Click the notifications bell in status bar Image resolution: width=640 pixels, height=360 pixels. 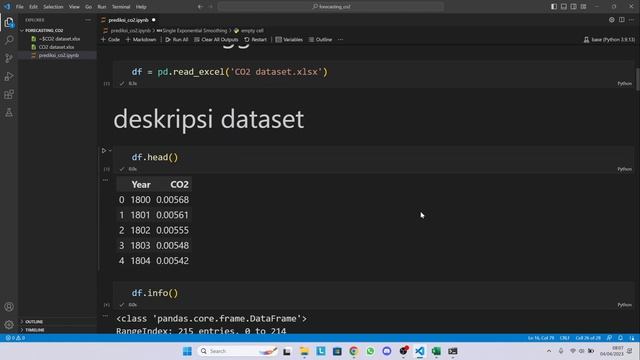(620, 338)
